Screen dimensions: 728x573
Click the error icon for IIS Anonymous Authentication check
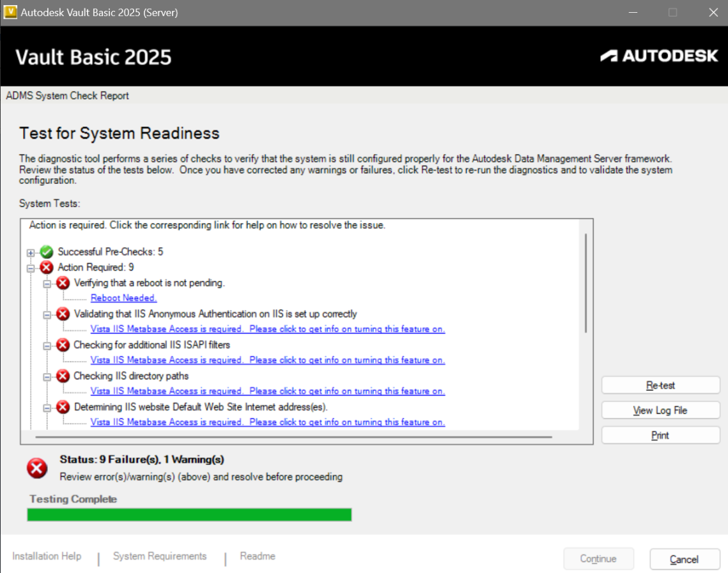62,314
